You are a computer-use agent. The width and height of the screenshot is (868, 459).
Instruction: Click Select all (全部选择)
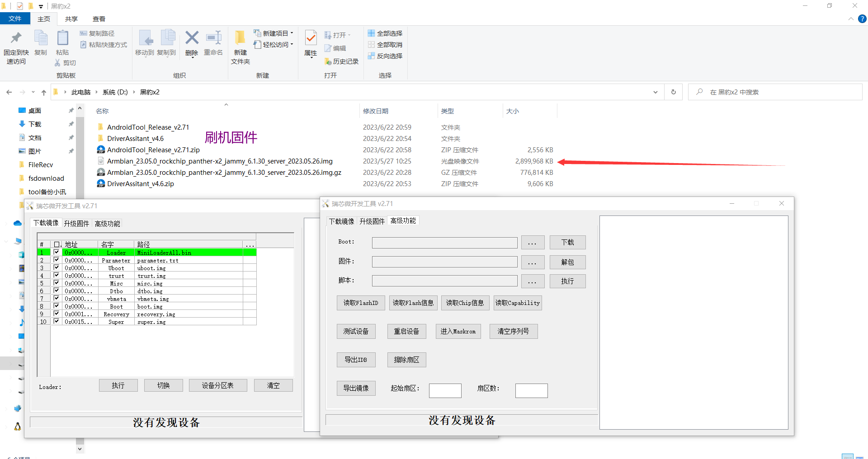tap(385, 33)
